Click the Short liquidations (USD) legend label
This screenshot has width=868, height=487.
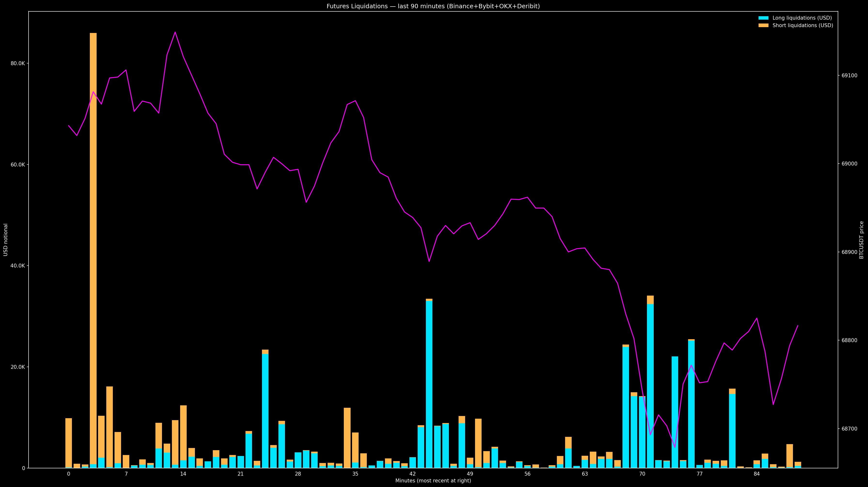(x=803, y=25)
